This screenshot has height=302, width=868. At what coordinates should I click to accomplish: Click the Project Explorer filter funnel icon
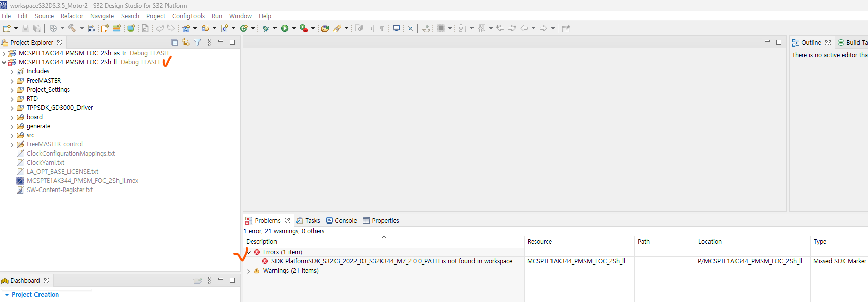tap(198, 43)
